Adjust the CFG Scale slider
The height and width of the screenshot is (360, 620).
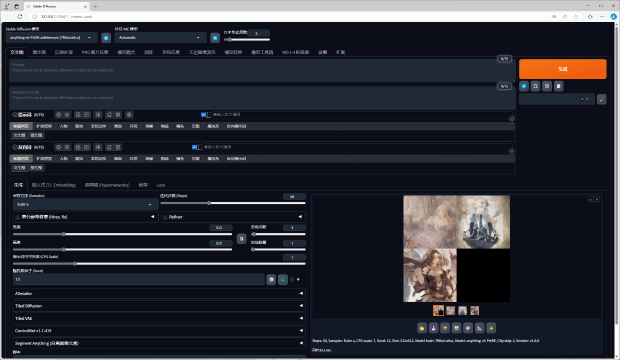159,263
